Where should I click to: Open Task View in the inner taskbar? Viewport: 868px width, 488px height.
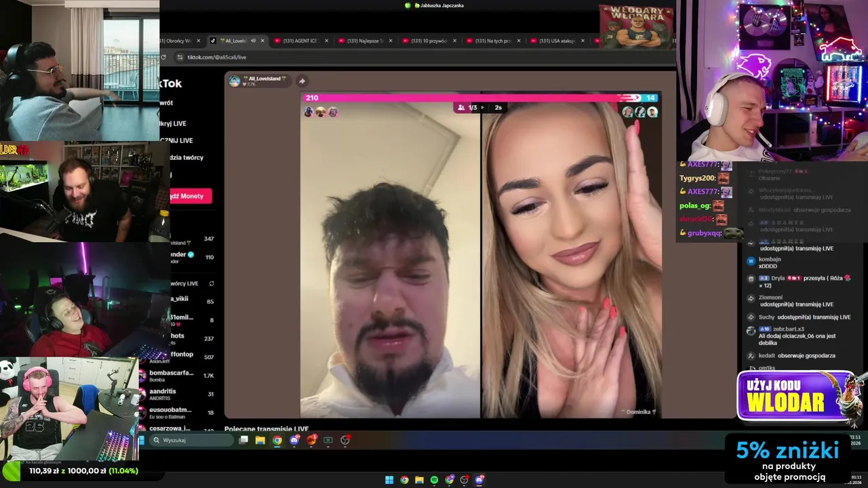click(x=243, y=440)
